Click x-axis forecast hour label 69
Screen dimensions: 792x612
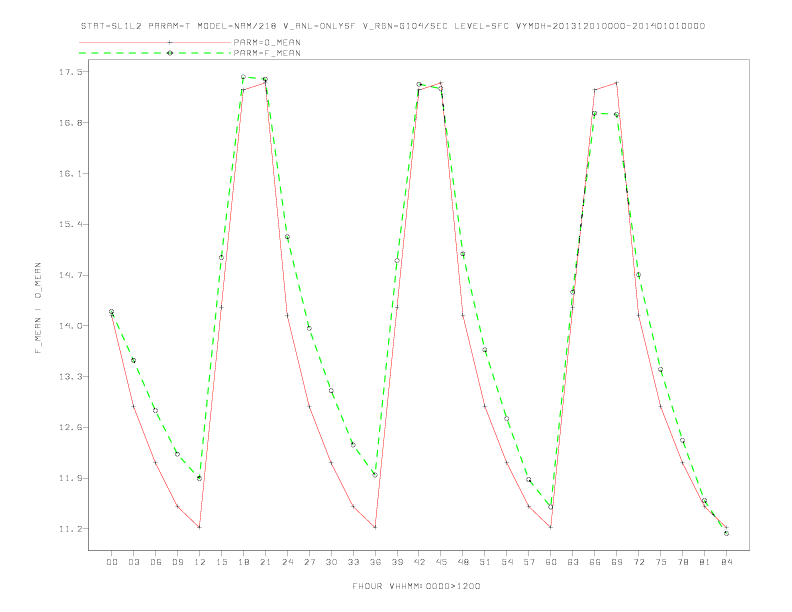point(617,562)
